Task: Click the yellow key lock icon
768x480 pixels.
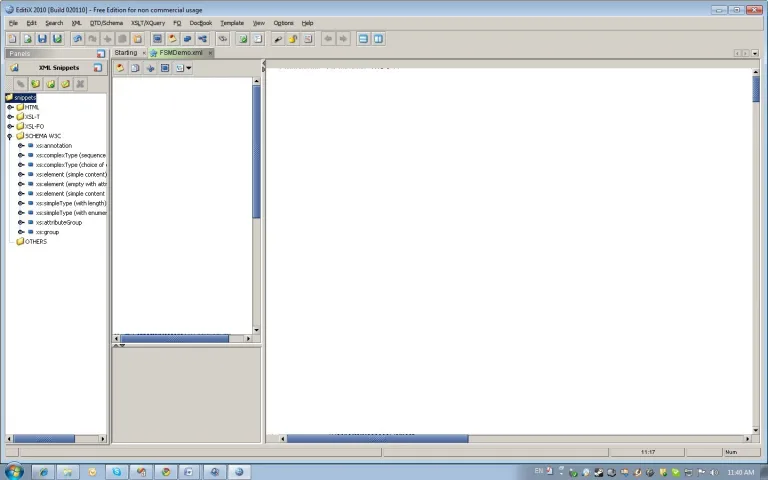Action: (293, 39)
